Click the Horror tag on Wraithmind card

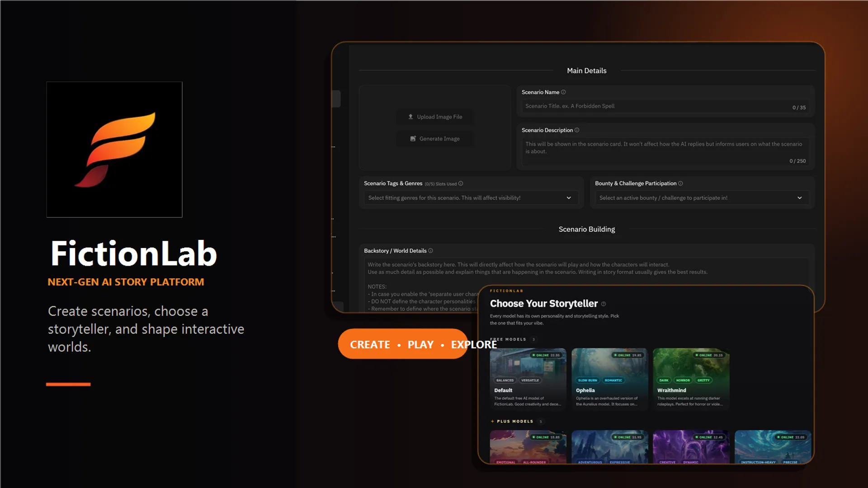(x=683, y=380)
